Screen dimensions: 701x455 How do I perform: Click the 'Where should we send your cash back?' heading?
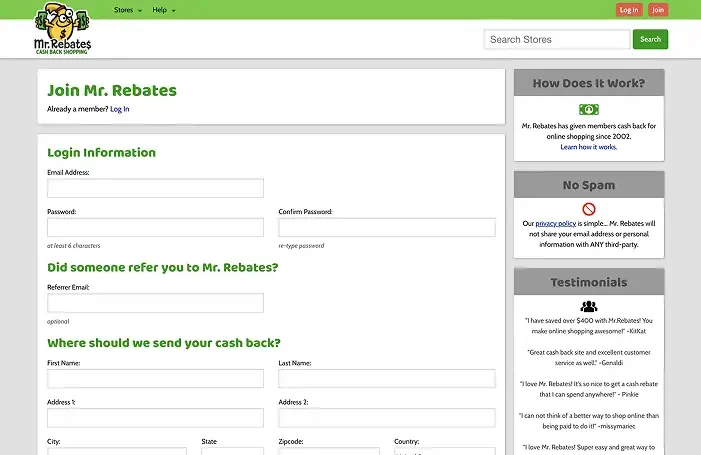[x=164, y=343]
